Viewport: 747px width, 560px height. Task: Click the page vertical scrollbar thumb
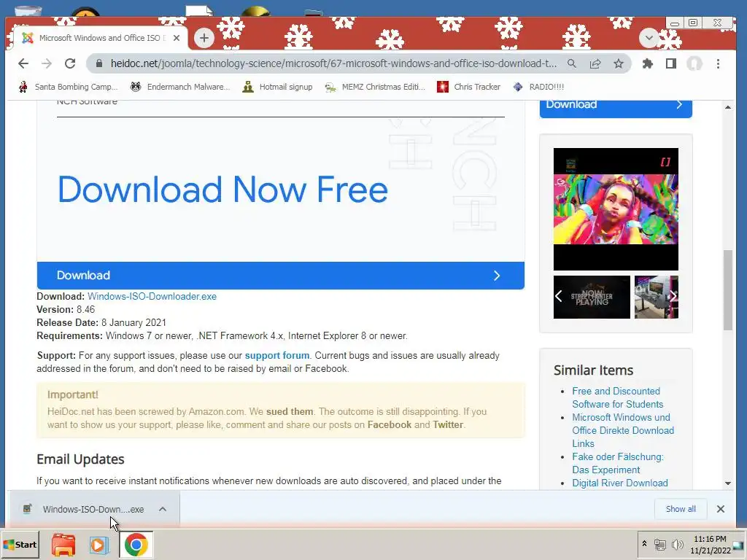(727, 289)
